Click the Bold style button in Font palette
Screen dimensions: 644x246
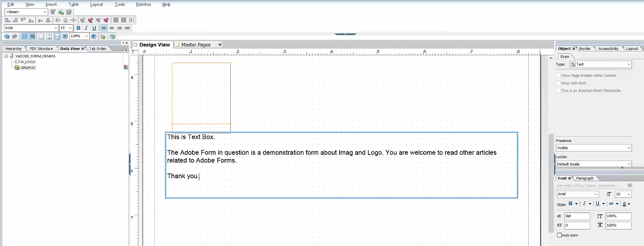pyautogui.click(x=571, y=203)
